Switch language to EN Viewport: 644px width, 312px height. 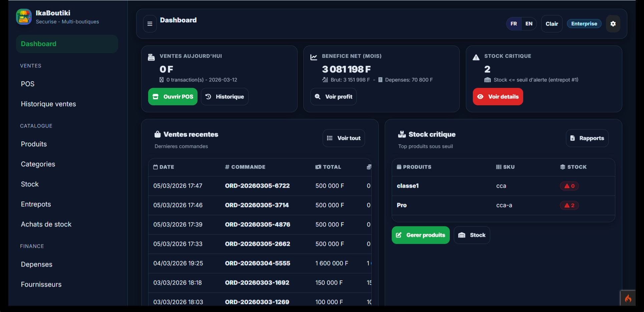[529, 24]
